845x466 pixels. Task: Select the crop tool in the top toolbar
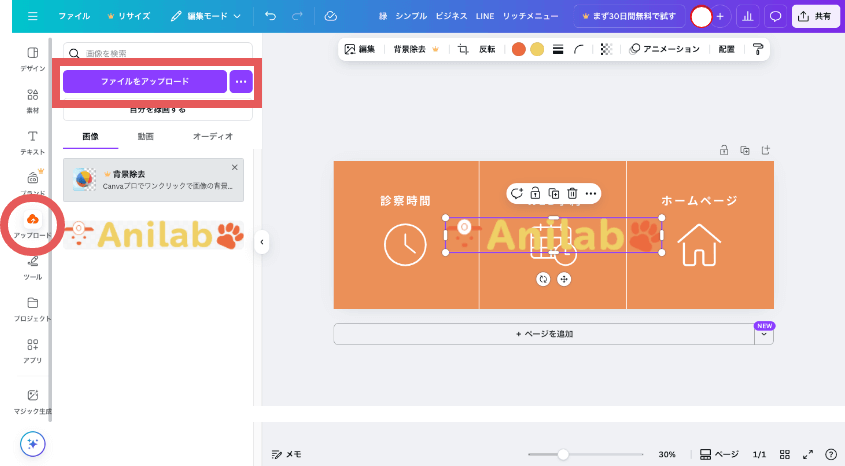pyautogui.click(x=463, y=49)
